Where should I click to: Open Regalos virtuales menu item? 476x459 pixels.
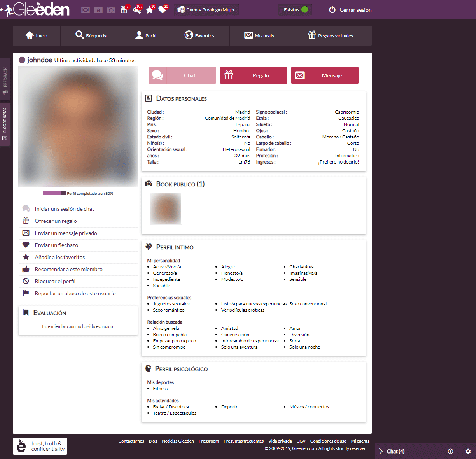click(x=331, y=36)
